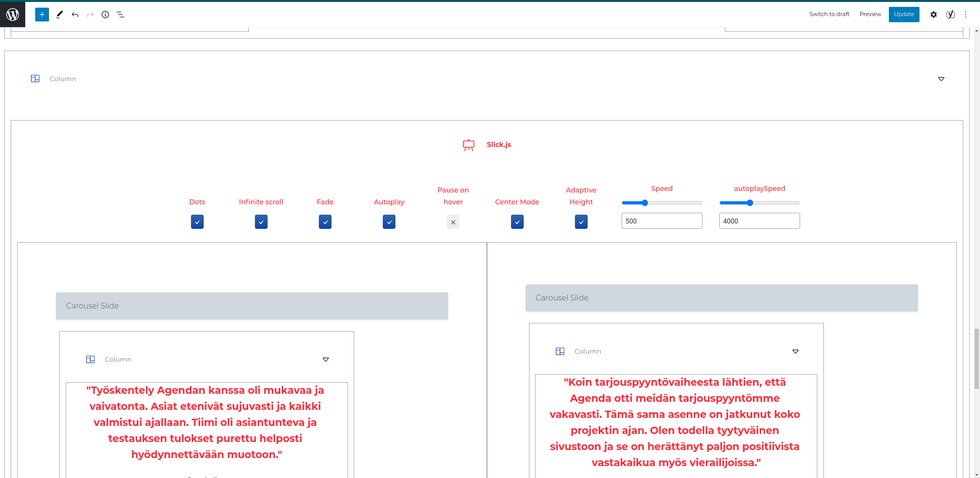980x478 pixels.
Task: Open the three-dot options menu
Action: [x=966, y=15]
